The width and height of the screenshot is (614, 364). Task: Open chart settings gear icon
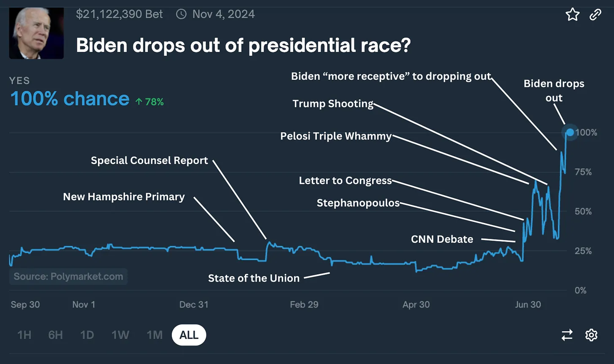pyautogui.click(x=591, y=335)
